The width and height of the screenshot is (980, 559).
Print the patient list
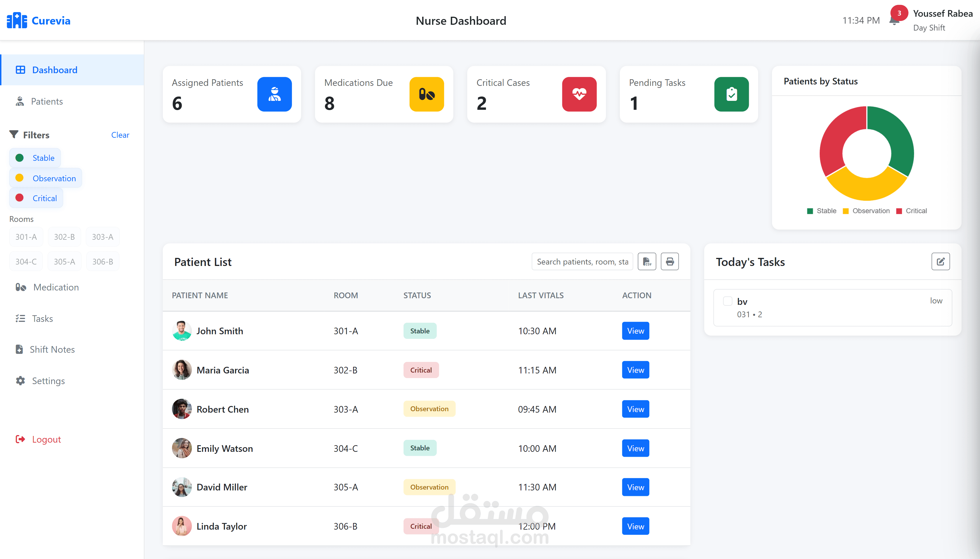[x=670, y=261]
